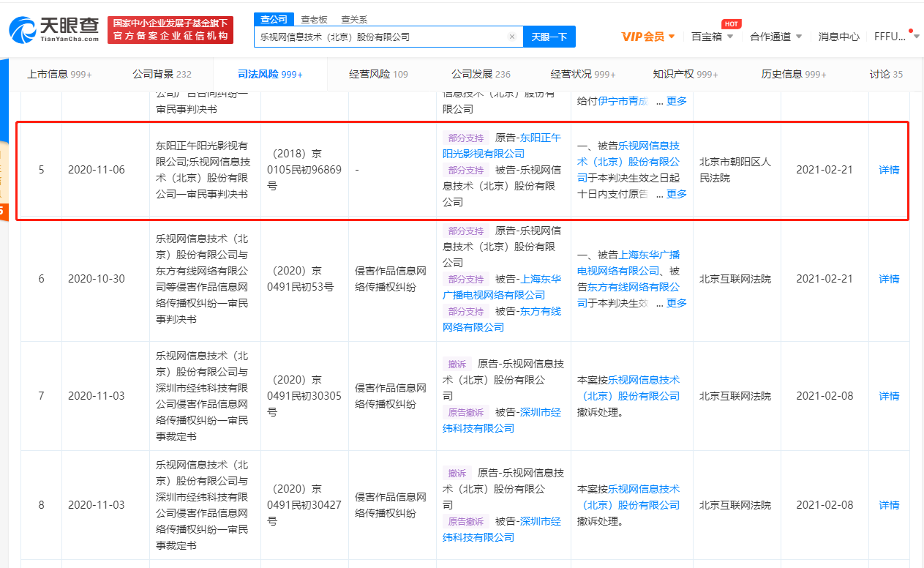Click row 6 case title text
924x568 pixels.
pos(203,279)
